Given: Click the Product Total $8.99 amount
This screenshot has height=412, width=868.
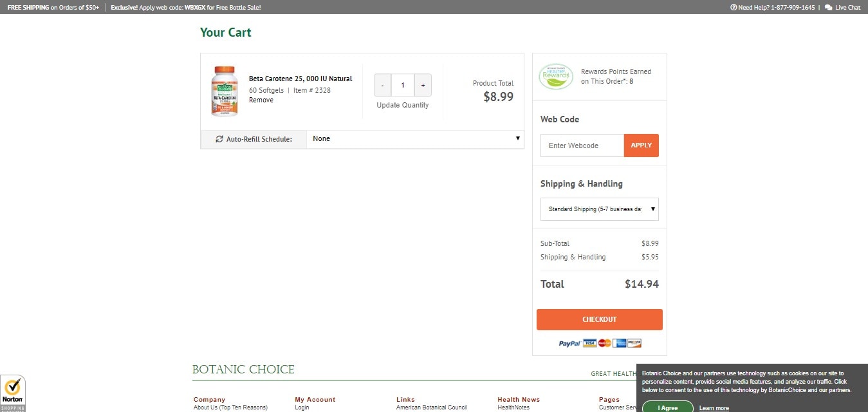Looking at the screenshot, I should 499,97.
